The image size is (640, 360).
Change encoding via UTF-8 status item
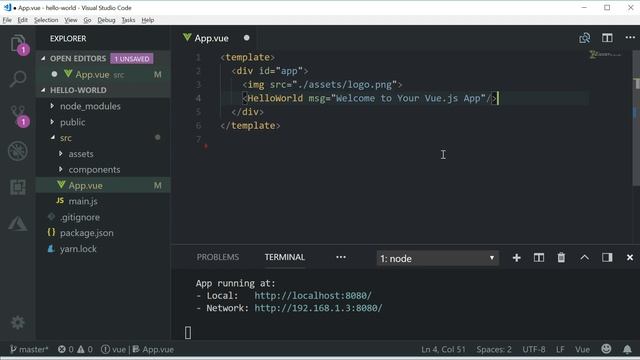point(533,349)
